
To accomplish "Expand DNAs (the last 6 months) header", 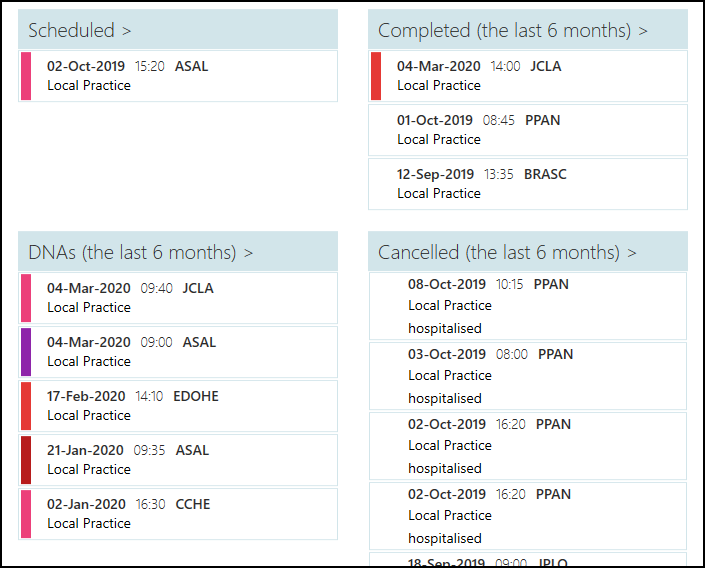I will [140, 252].
